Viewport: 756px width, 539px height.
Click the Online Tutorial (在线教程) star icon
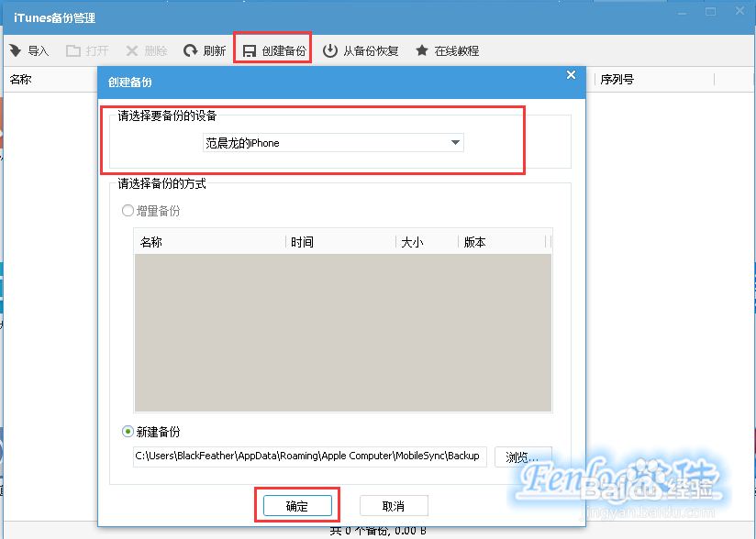[x=422, y=50]
